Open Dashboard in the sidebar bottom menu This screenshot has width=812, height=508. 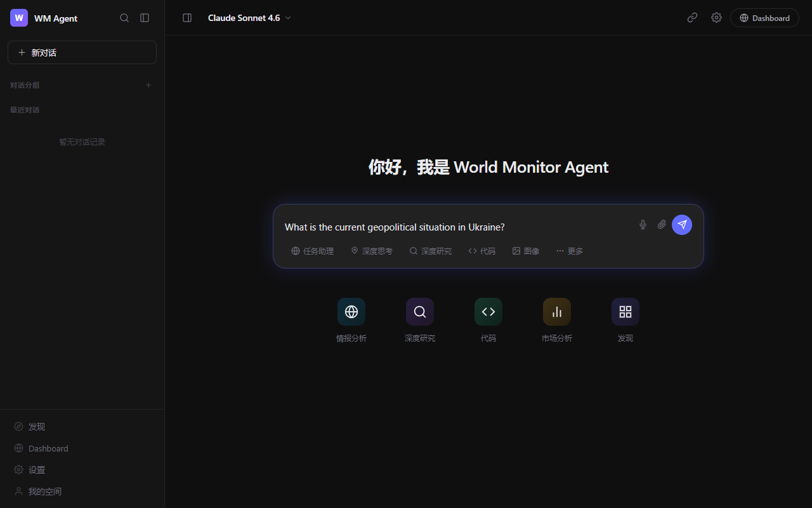pyautogui.click(x=82, y=448)
